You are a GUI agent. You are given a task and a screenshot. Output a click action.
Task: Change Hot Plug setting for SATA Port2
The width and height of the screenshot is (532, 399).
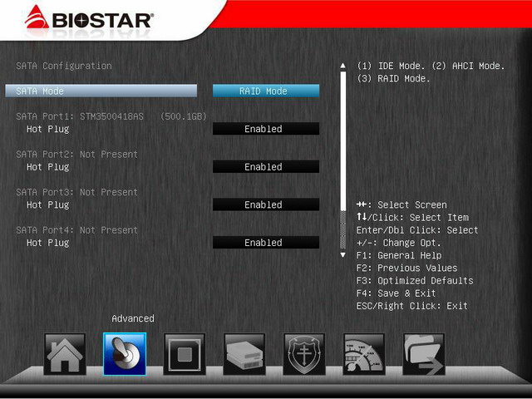[266, 166]
